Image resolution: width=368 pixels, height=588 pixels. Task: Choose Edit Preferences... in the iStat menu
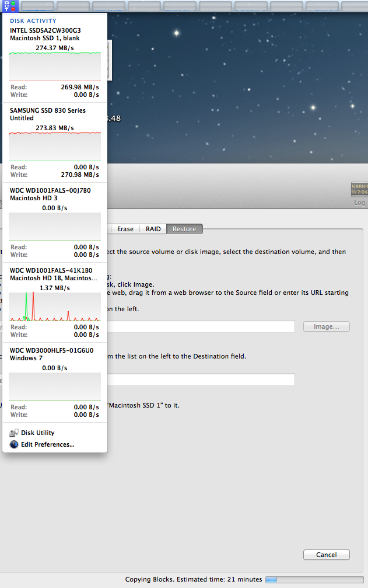coord(41,444)
